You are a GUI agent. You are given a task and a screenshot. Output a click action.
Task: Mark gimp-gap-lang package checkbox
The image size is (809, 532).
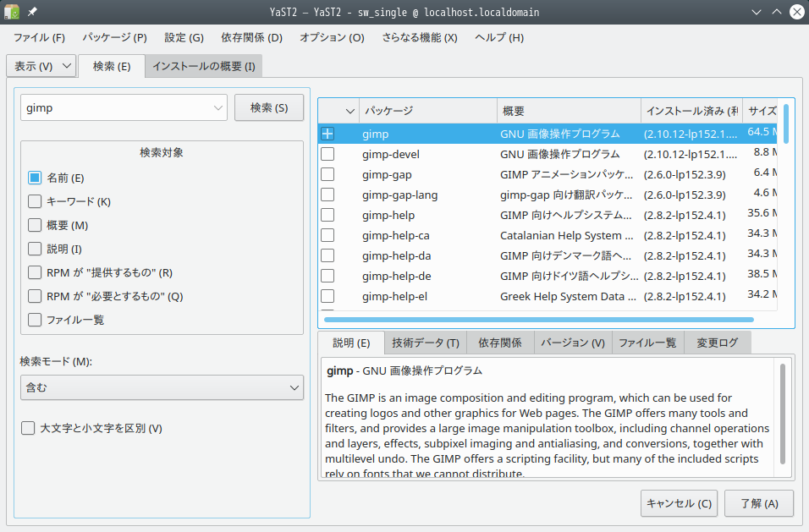tap(327, 195)
